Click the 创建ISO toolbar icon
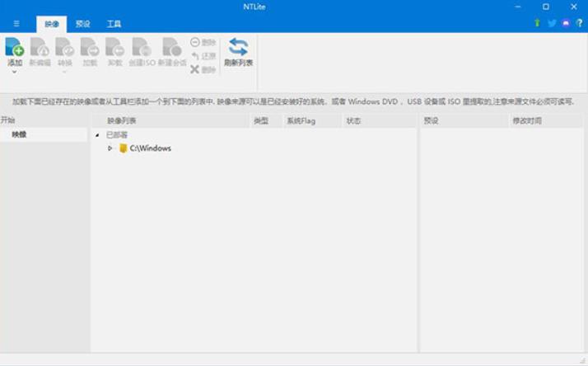 pyautogui.click(x=141, y=48)
